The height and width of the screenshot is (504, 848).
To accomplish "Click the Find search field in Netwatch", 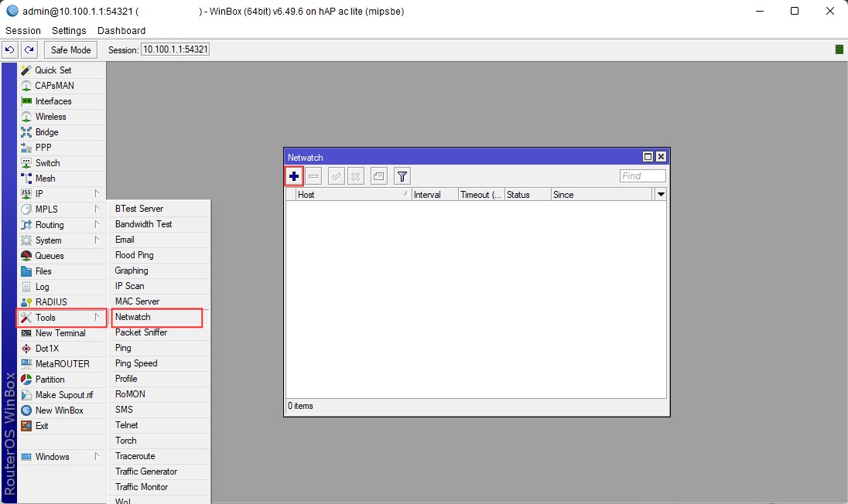I will (642, 176).
